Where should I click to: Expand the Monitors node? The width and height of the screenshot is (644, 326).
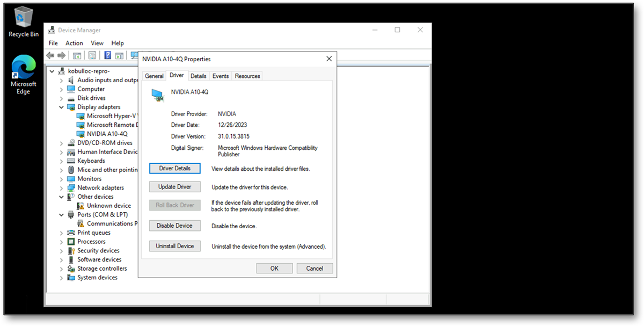[62, 179]
